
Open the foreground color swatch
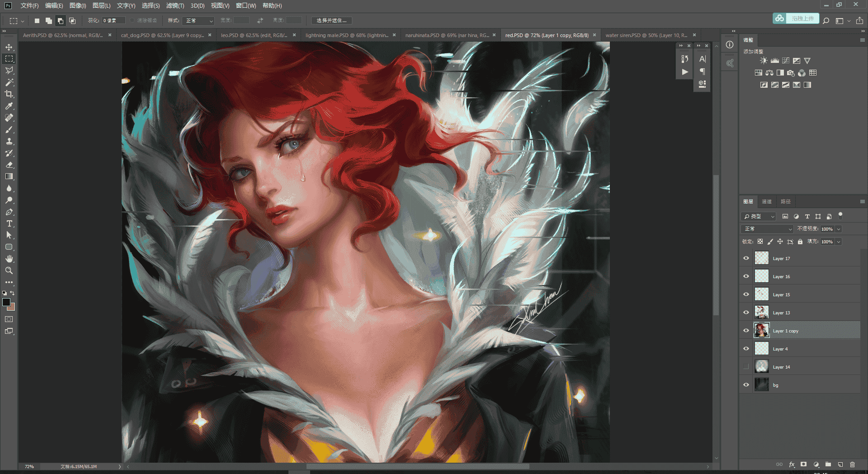point(6,302)
